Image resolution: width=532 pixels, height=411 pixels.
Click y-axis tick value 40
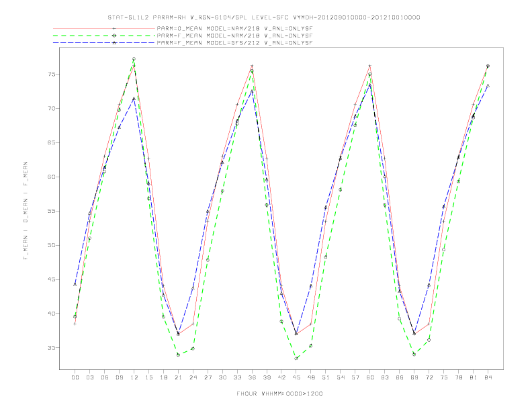click(x=52, y=314)
